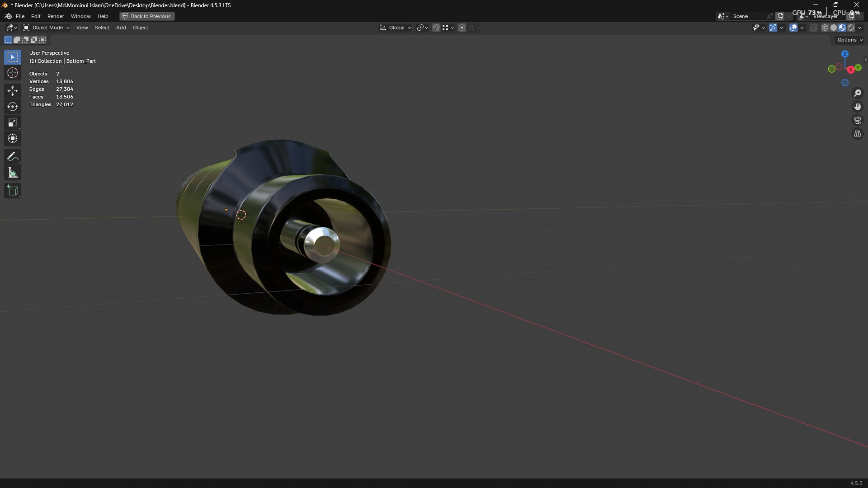
Task: Click the pan view hand icon
Action: coord(858,107)
